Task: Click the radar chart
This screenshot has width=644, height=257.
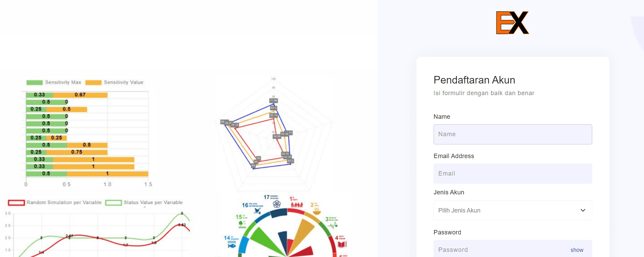Action: (274, 134)
